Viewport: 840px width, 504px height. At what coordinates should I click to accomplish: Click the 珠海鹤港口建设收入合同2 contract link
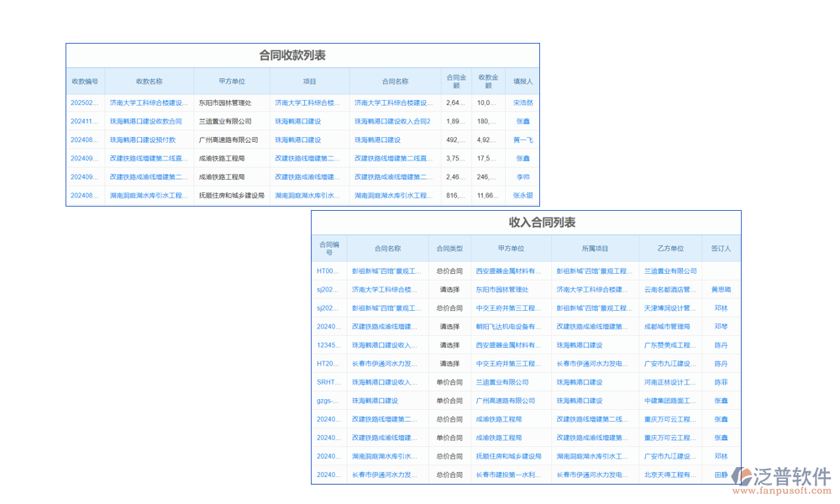[x=391, y=121]
